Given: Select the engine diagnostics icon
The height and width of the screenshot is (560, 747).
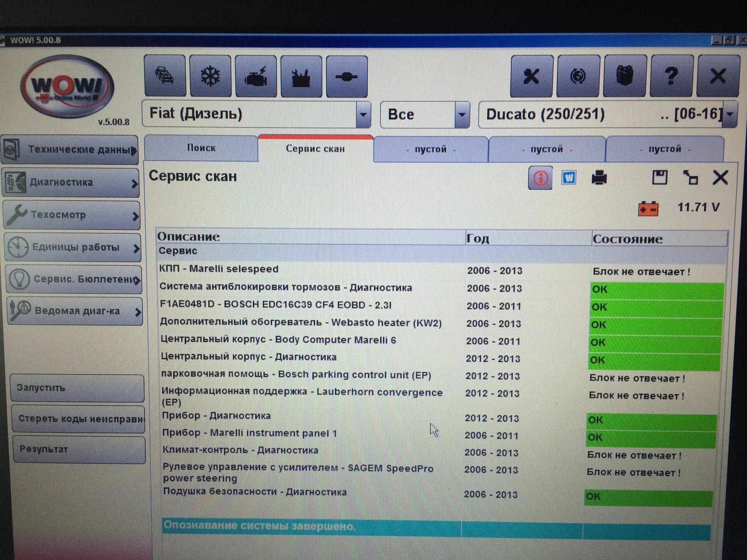Looking at the screenshot, I should click(x=256, y=77).
